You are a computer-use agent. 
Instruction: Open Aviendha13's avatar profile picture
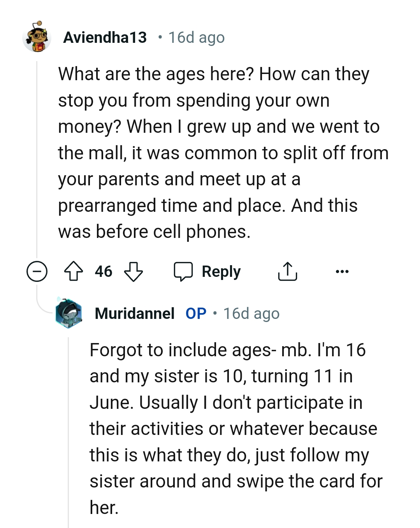click(37, 38)
